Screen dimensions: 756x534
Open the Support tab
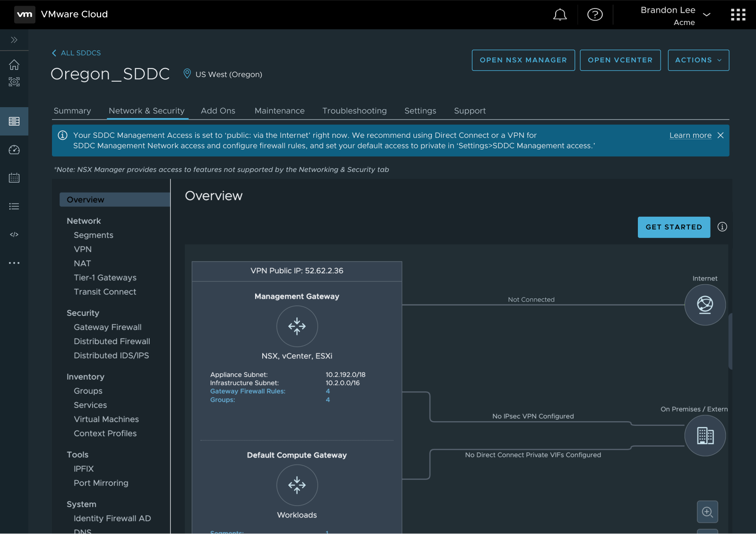[x=470, y=111]
